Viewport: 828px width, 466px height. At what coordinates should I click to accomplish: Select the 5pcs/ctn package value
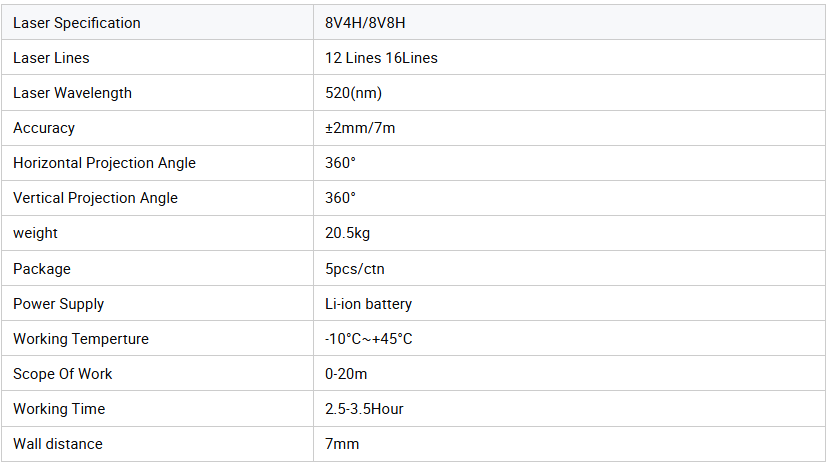point(355,269)
